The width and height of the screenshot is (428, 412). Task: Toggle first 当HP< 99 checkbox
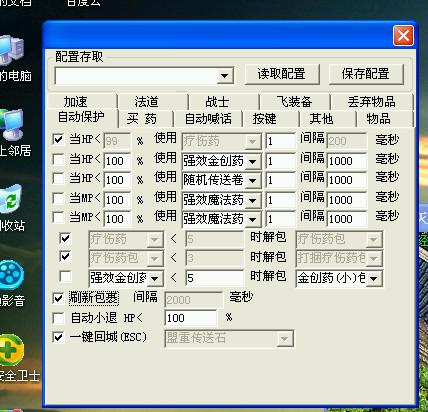click(58, 139)
